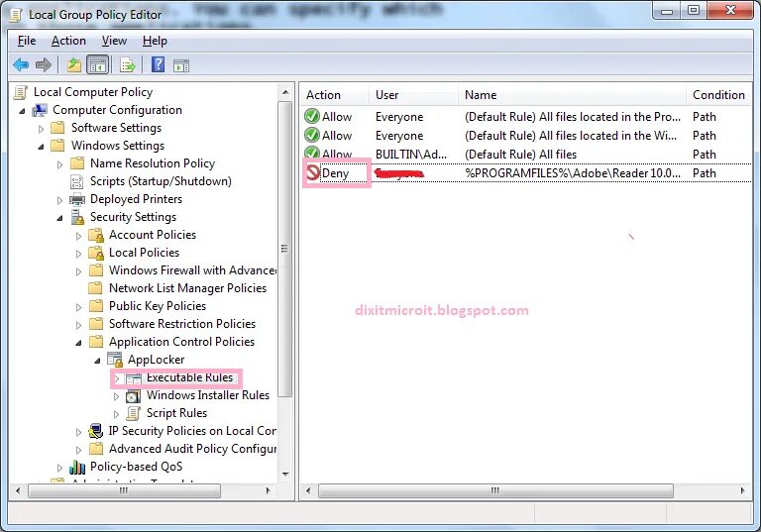761x532 pixels.
Task: Click the Executable Rules icon in tree
Action: pos(134,378)
